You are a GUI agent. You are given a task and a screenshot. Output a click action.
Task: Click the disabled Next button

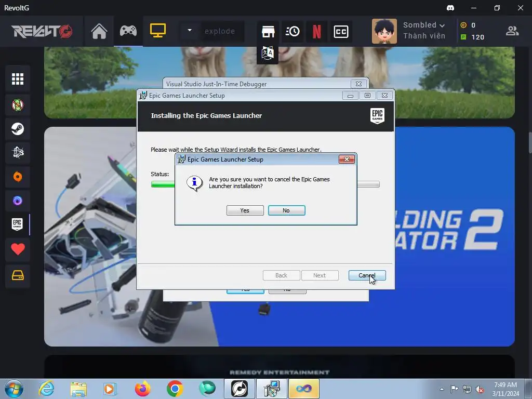coord(320,275)
